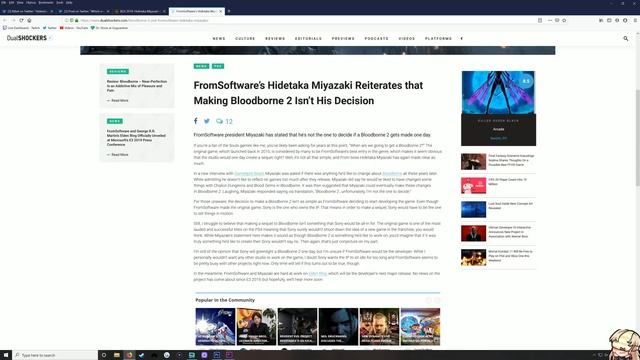
Task: Open the browser History menu
Action: [x=31, y=2]
